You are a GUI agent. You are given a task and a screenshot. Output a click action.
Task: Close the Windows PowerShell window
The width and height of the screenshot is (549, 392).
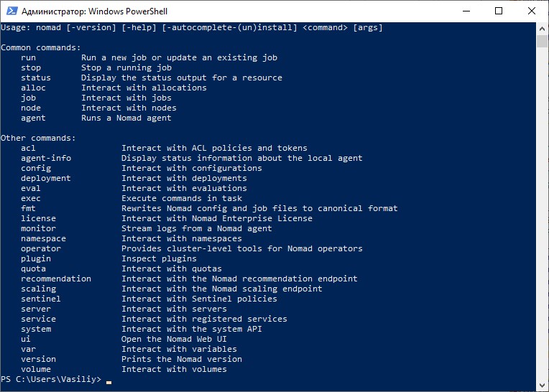532,11
